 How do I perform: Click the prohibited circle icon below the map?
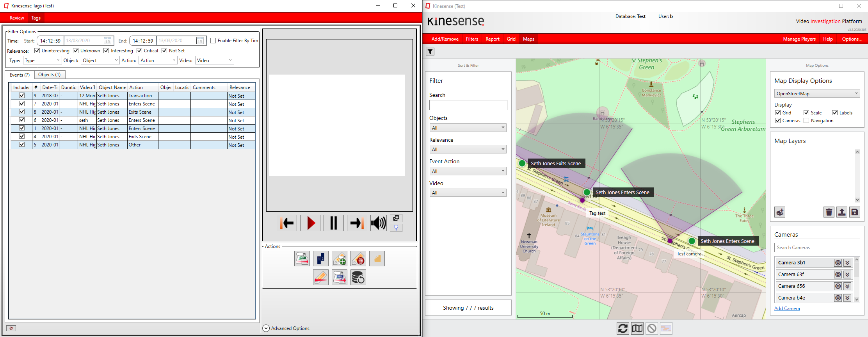652,328
